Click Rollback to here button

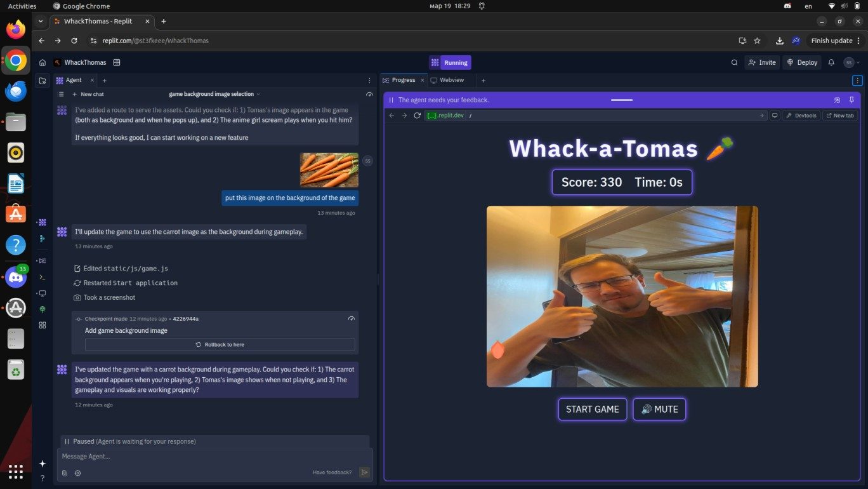pyautogui.click(x=220, y=344)
